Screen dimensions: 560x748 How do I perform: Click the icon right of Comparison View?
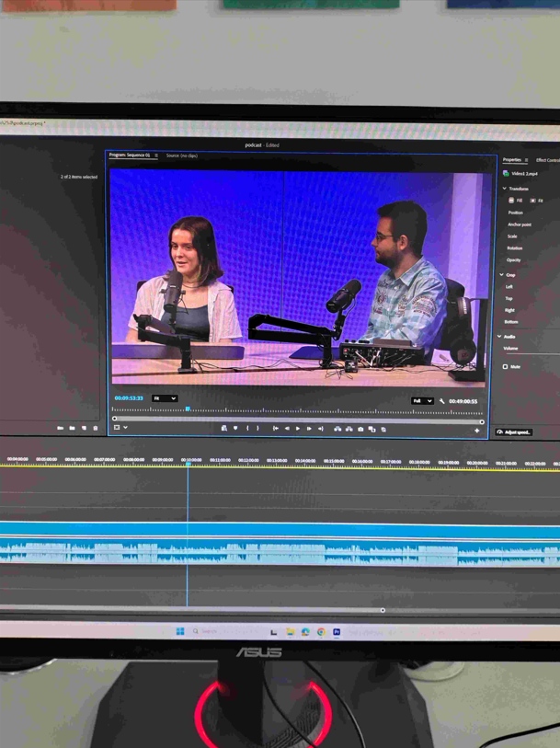383,430
